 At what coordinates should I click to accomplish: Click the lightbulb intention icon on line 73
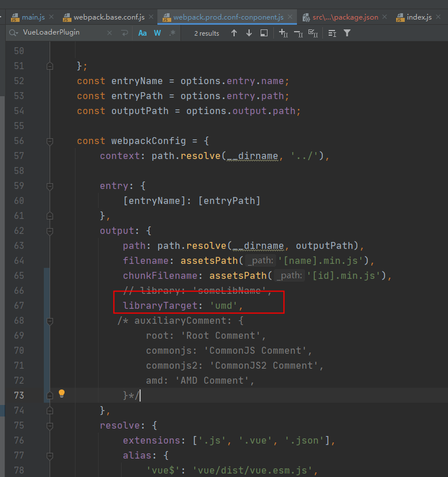tap(62, 394)
